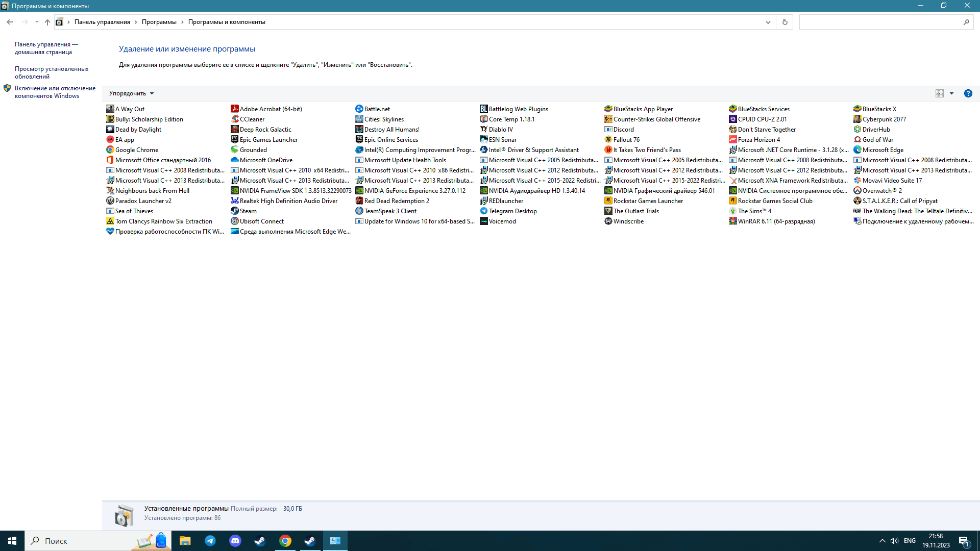This screenshot has width=980, height=551.
Task: Open the Упорядочить dropdown menu
Action: pyautogui.click(x=131, y=93)
